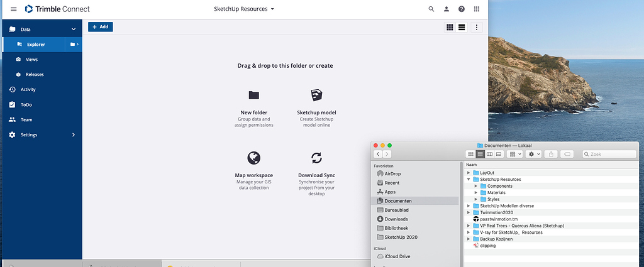Click Download Sync option

(x=316, y=175)
